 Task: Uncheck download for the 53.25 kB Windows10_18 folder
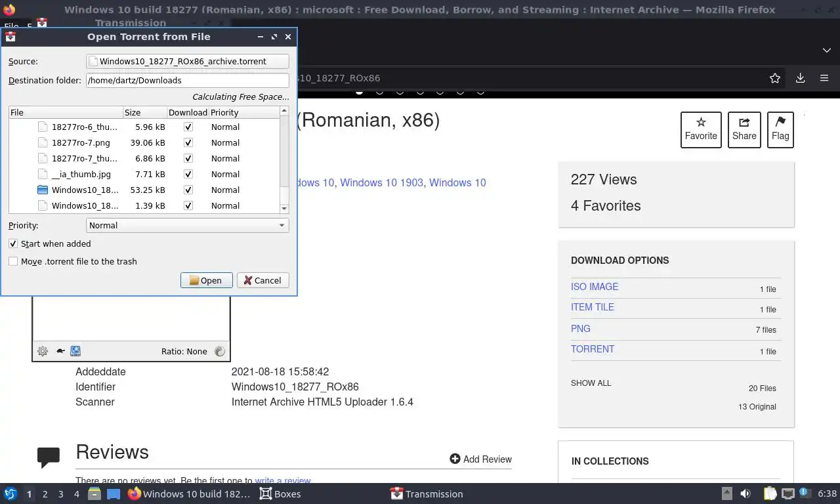coord(188,190)
